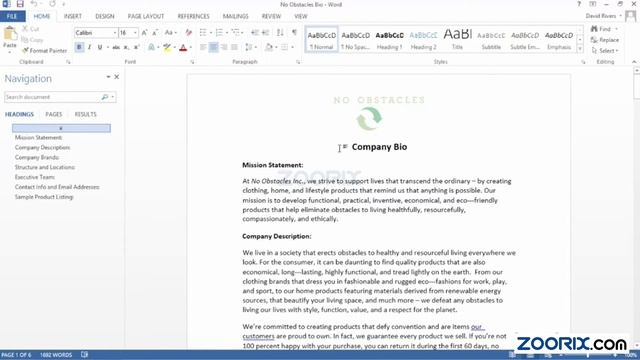Apply subscript formatting
640x360 pixels.
click(x=127, y=47)
